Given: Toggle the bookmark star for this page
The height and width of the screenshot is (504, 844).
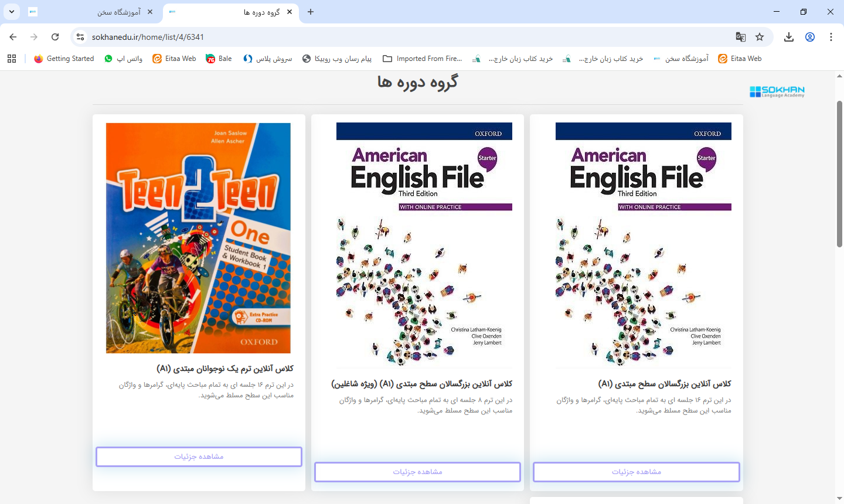Looking at the screenshot, I should [x=760, y=36].
